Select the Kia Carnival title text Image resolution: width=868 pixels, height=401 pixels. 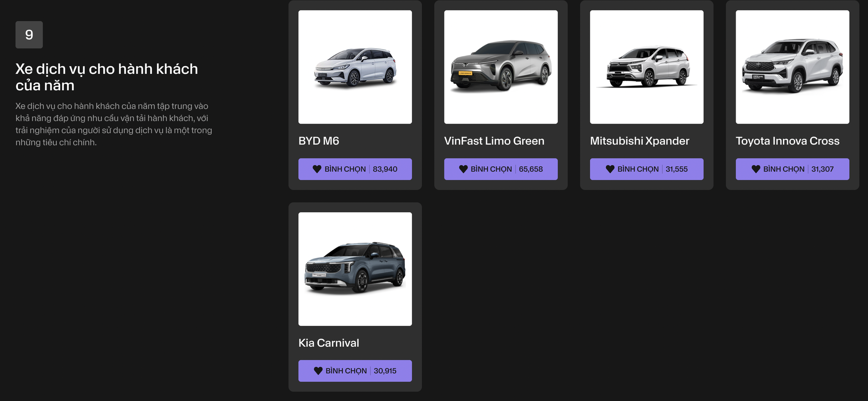coord(329,343)
